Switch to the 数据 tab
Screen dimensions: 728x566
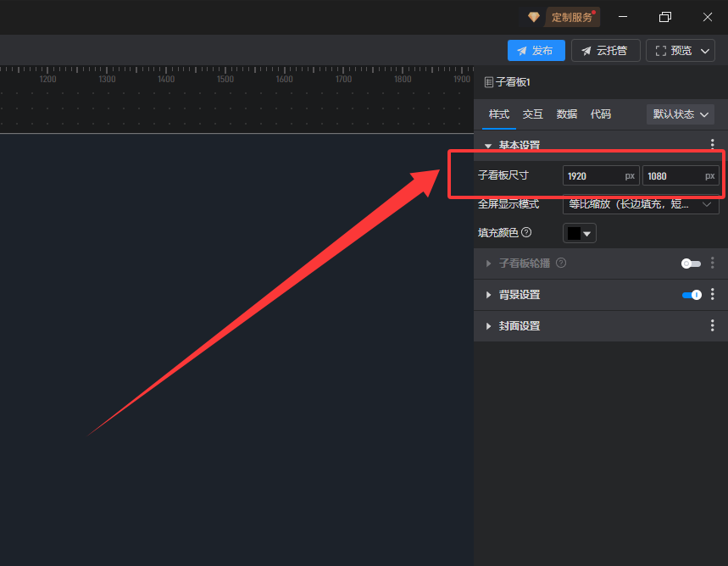[566, 114]
